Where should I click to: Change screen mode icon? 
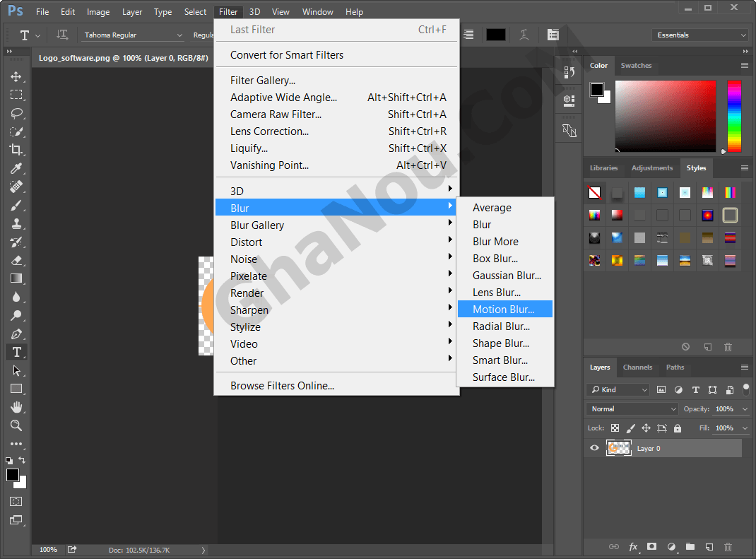16,520
